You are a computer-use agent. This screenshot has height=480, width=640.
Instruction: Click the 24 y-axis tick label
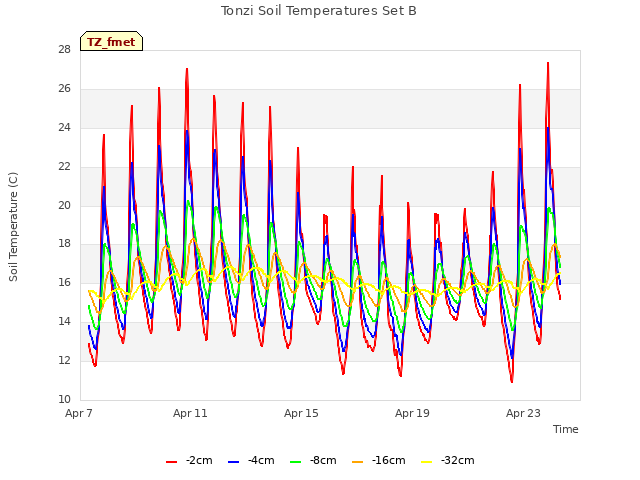64,128
